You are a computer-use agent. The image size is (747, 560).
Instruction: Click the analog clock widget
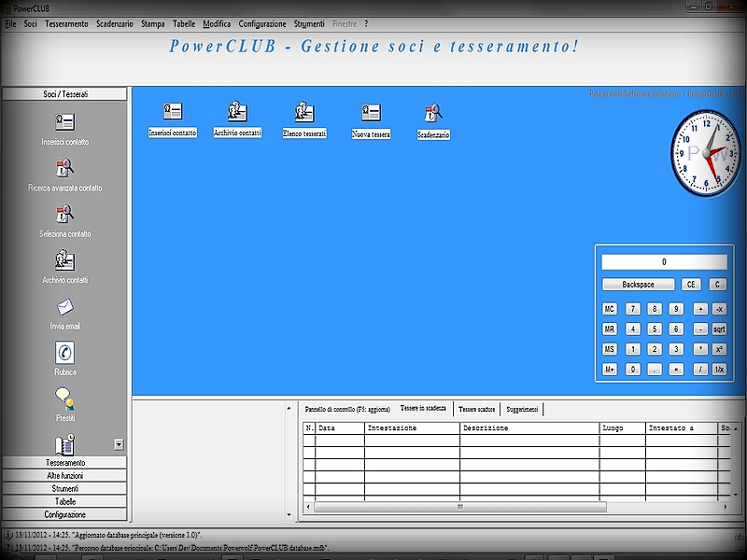tap(707, 153)
